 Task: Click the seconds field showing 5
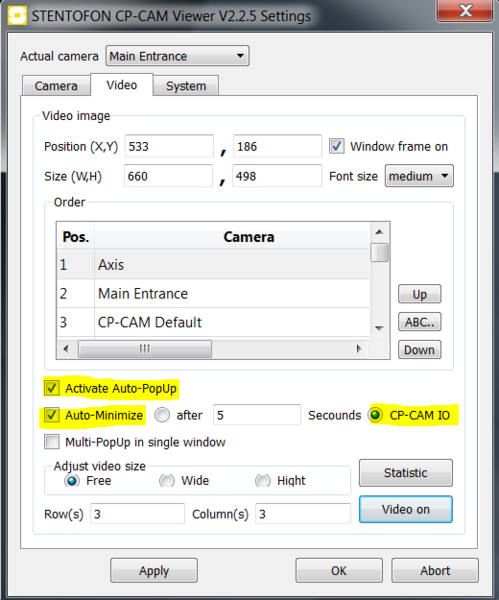tap(257, 415)
